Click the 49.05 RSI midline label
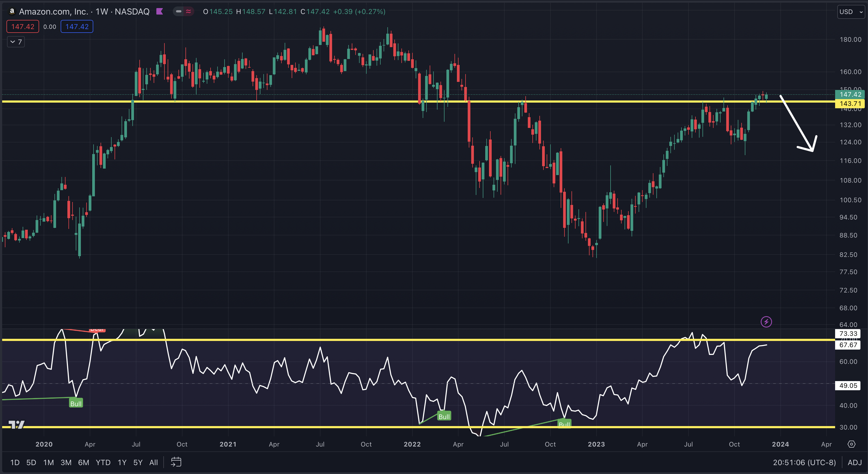 [848, 385]
